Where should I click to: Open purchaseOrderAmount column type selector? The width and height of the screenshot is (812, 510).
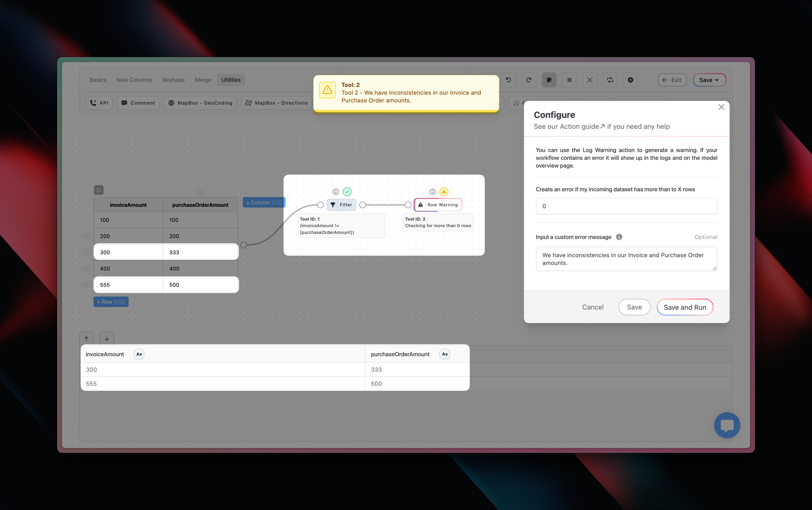445,354
